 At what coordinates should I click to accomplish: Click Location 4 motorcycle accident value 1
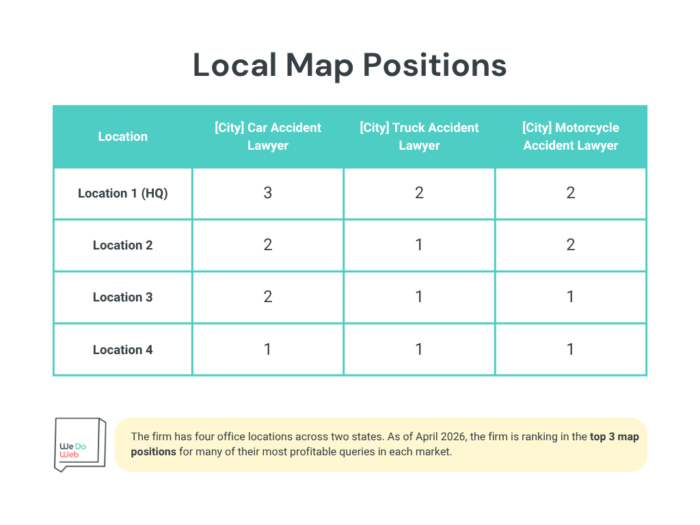tap(570, 349)
